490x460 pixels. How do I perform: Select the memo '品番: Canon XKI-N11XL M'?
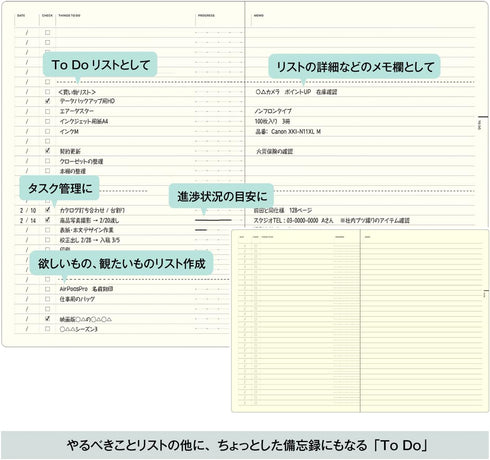288,132
